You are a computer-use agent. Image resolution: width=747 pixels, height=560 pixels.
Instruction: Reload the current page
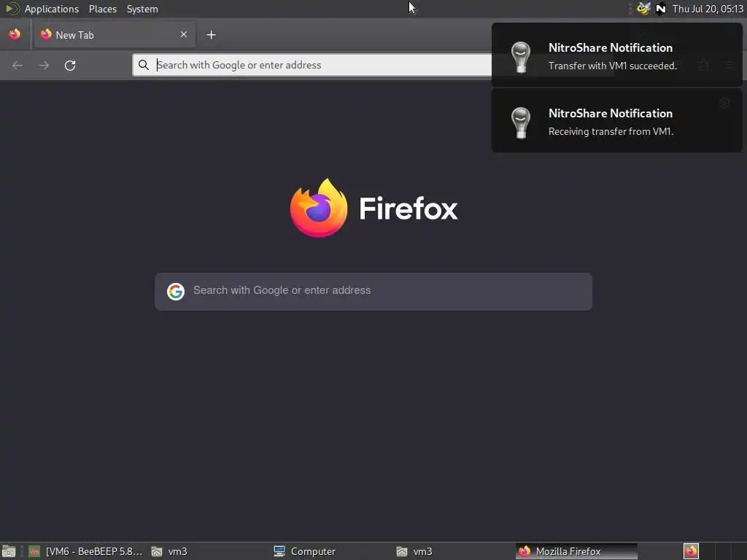tap(70, 65)
